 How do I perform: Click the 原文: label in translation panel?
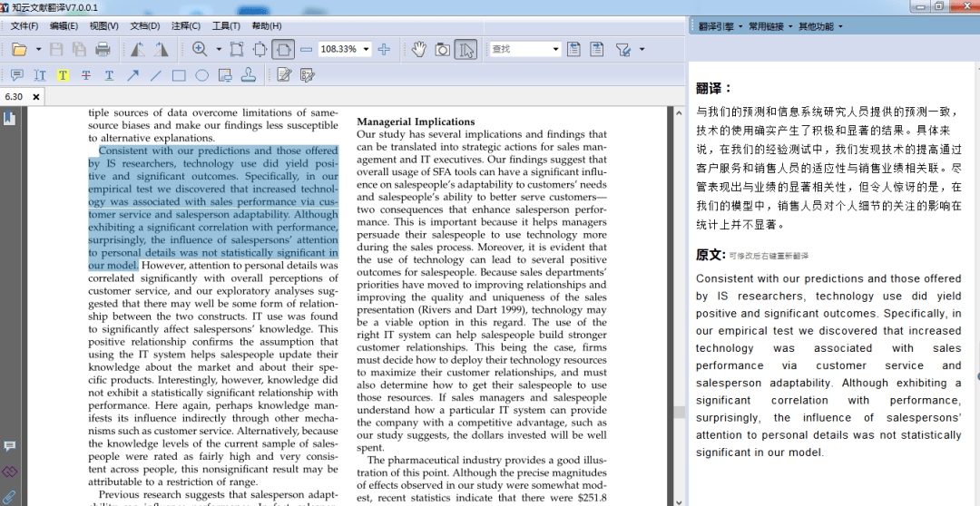[x=711, y=255]
